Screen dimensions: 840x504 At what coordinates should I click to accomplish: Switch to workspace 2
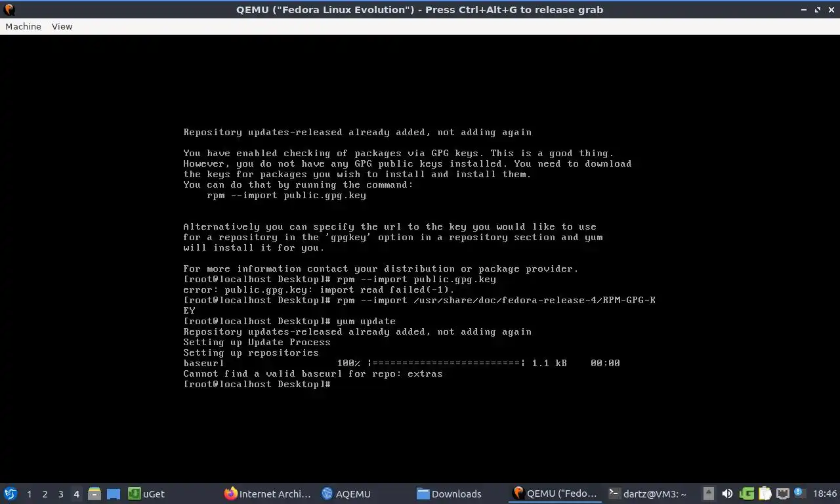45,494
